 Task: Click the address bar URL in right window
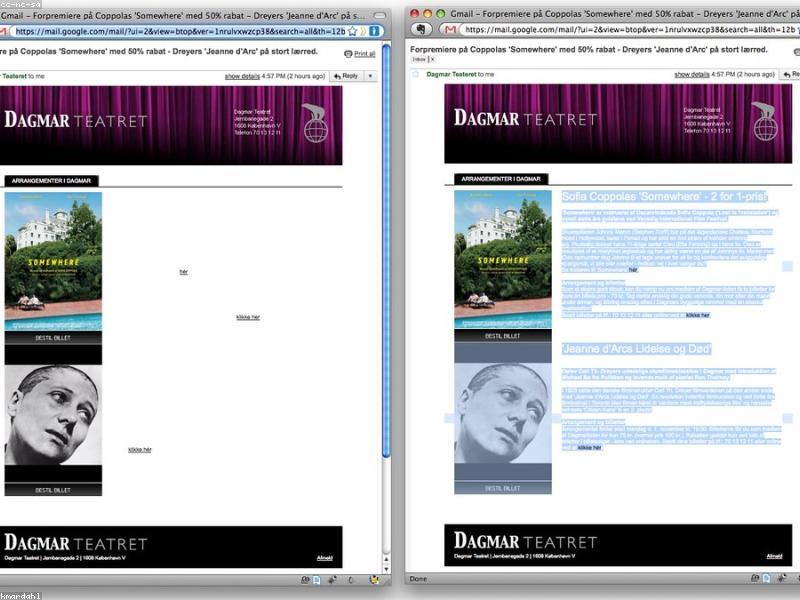coord(629,30)
